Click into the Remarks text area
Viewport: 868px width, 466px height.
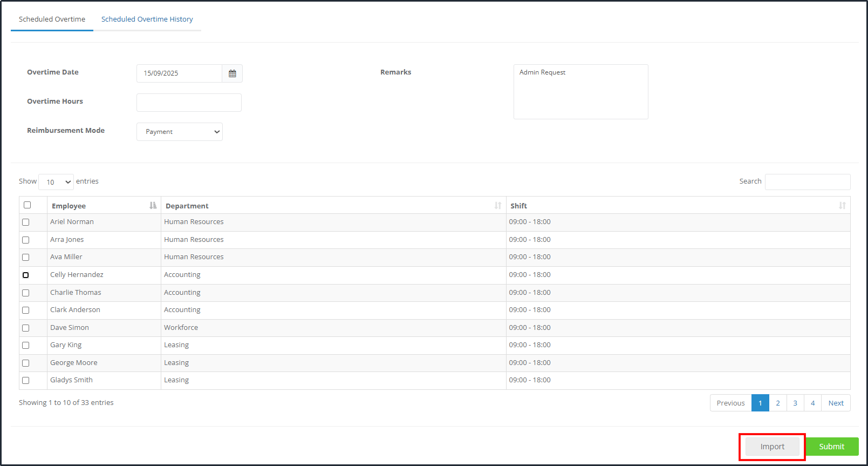pyautogui.click(x=581, y=92)
